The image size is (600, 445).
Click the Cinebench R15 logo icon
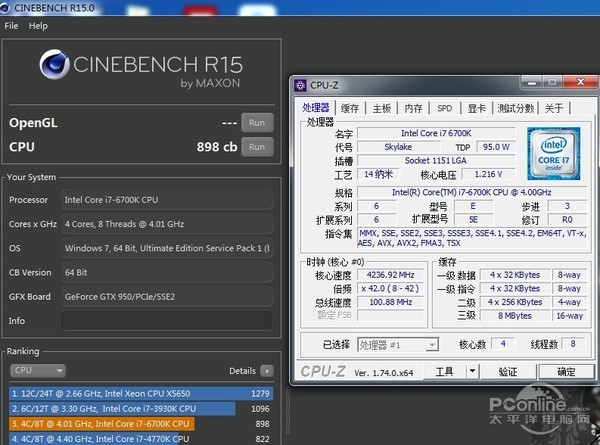(54, 64)
